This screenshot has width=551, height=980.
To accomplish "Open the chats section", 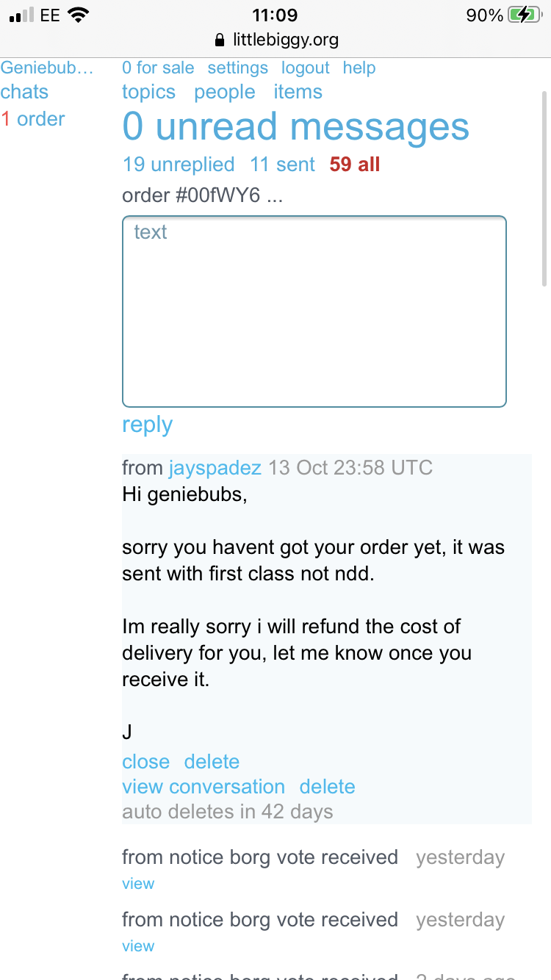I will tap(24, 93).
